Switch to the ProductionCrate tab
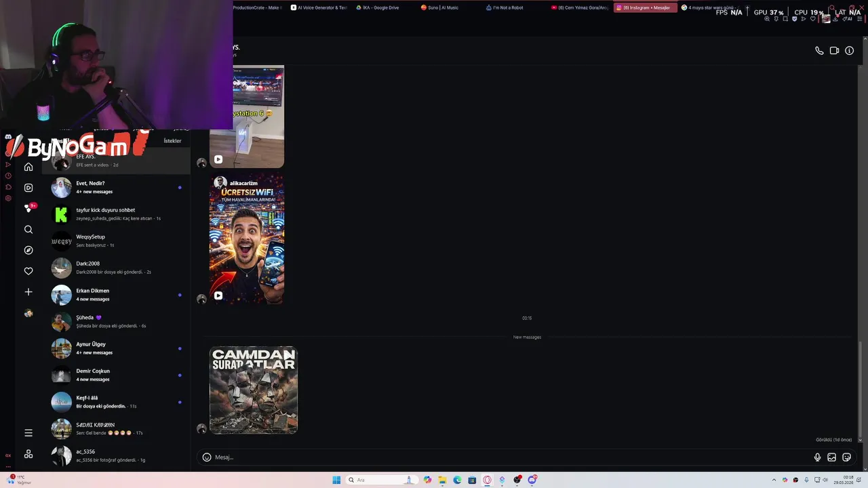 (x=258, y=7)
